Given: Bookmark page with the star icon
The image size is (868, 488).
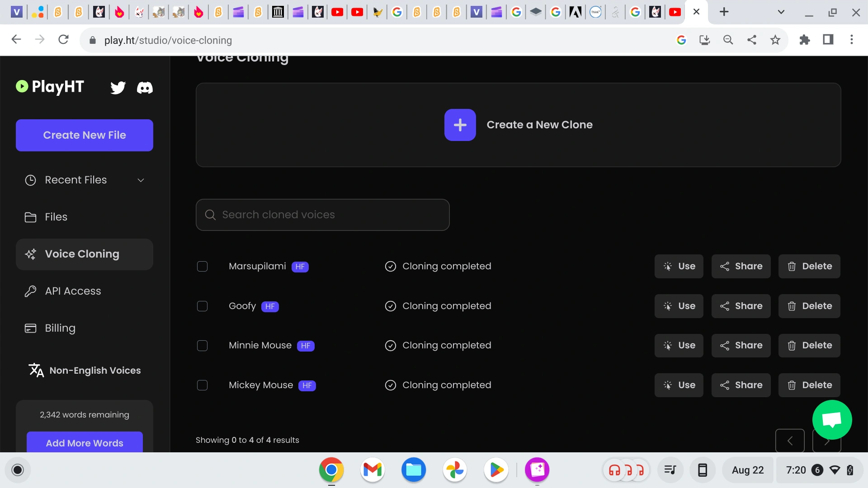Looking at the screenshot, I should [x=775, y=40].
